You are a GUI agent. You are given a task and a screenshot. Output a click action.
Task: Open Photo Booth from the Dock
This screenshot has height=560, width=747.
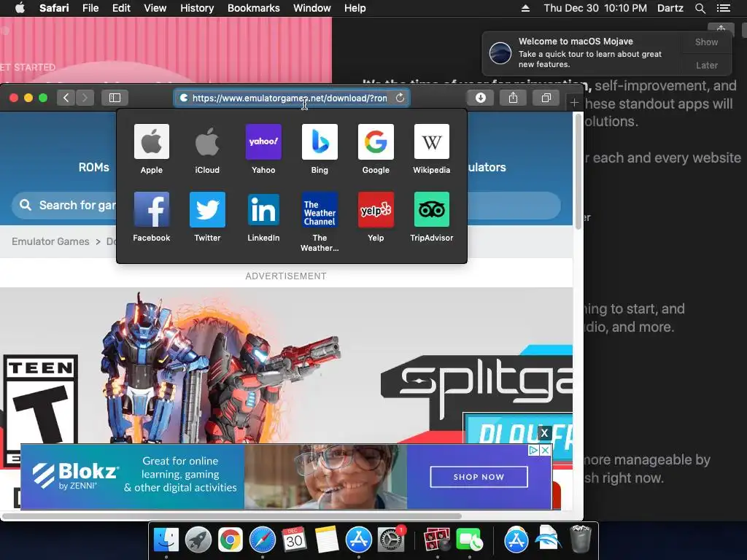point(437,540)
